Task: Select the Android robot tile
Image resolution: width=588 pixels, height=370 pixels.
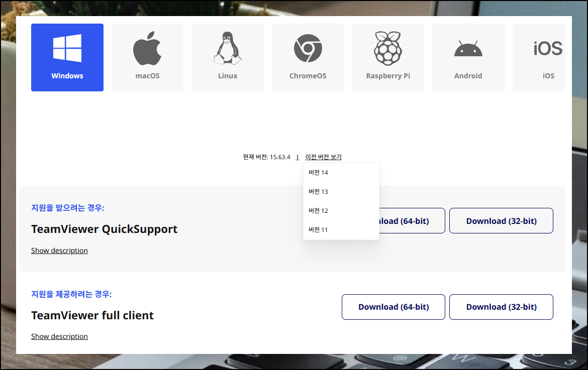Action: (468, 57)
